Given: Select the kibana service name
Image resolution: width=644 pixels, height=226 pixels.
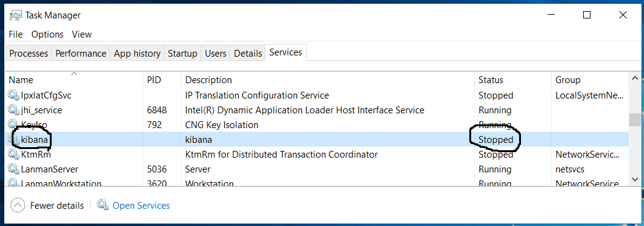Looking at the screenshot, I should click(34, 140).
